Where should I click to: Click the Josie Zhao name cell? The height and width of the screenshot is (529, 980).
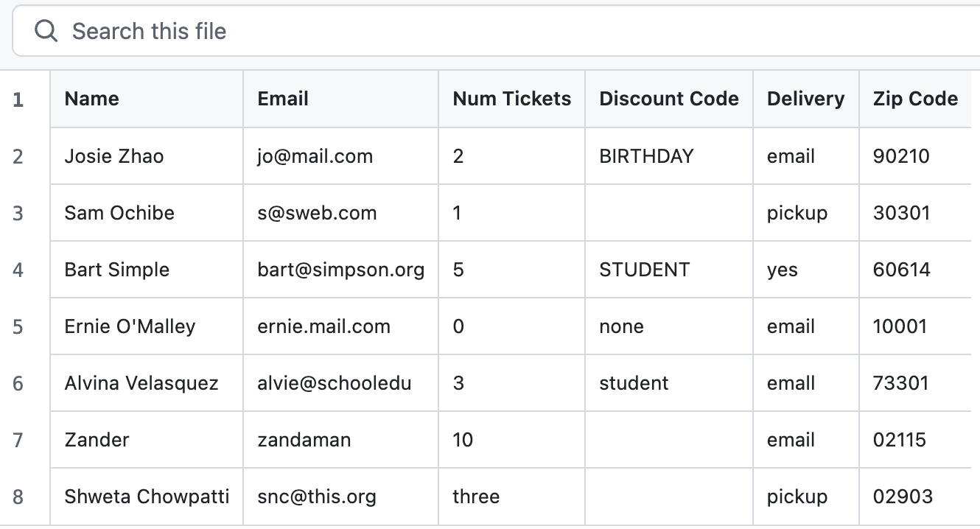(147, 156)
